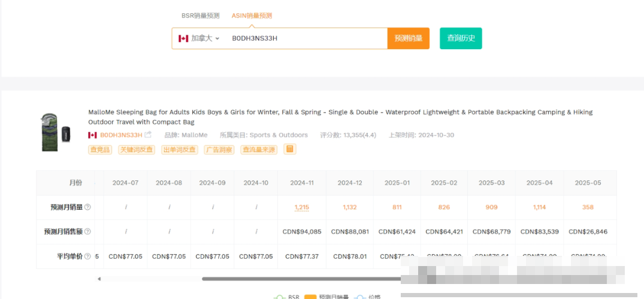Click the CDN$78.01 average price cell
This screenshot has width=644, height=299.
click(x=350, y=256)
